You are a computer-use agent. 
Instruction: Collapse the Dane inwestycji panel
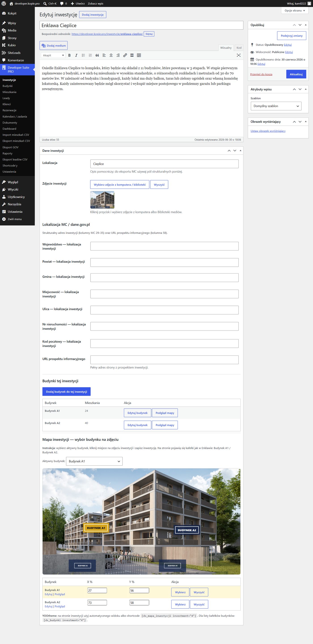tap(240, 150)
